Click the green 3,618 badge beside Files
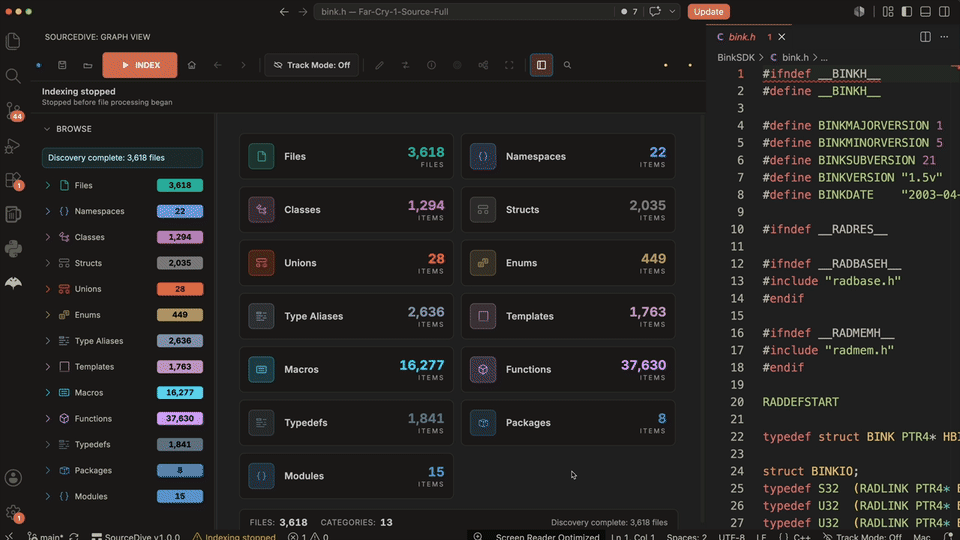The image size is (960, 540). click(180, 185)
